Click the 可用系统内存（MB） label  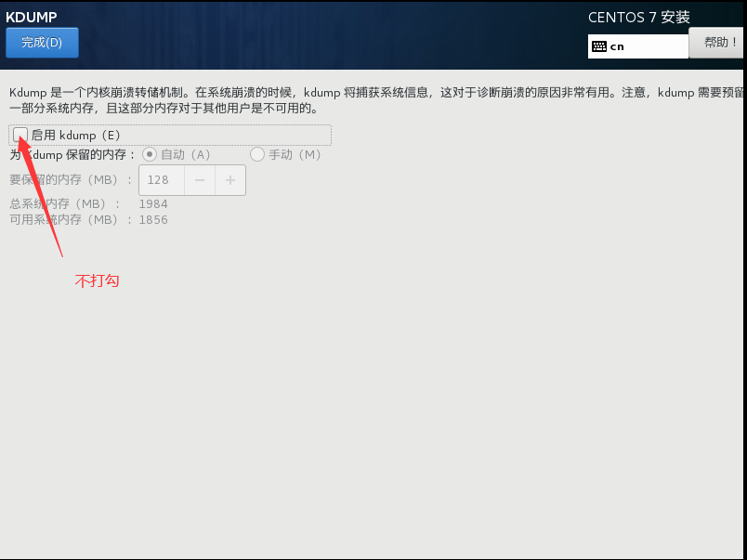click(x=65, y=220)
